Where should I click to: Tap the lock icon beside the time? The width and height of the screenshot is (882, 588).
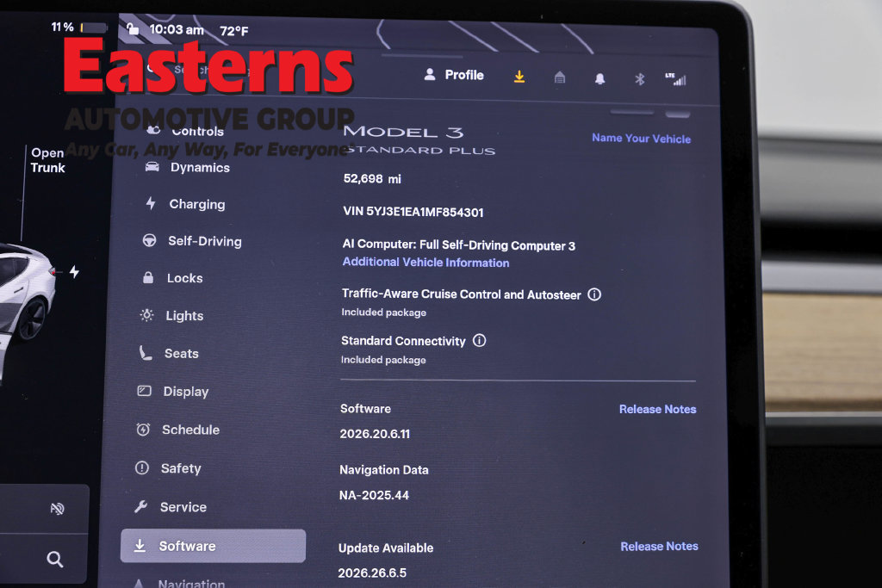[x=133, y=28]
